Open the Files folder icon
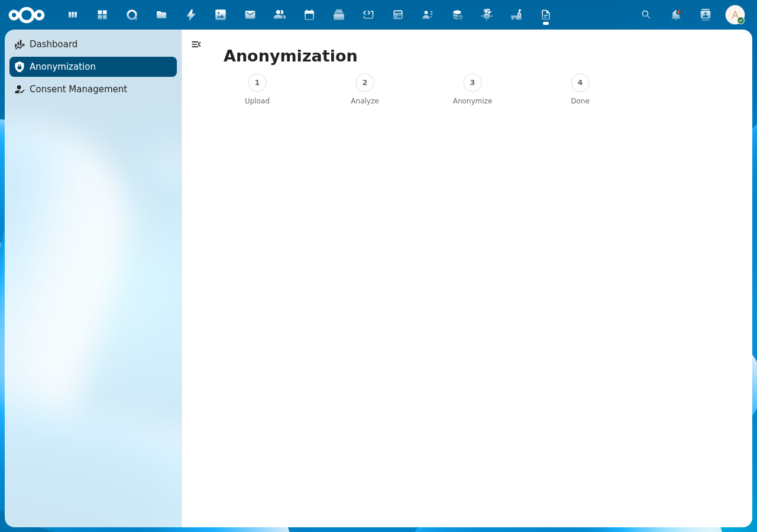 (x=161, y=15)
